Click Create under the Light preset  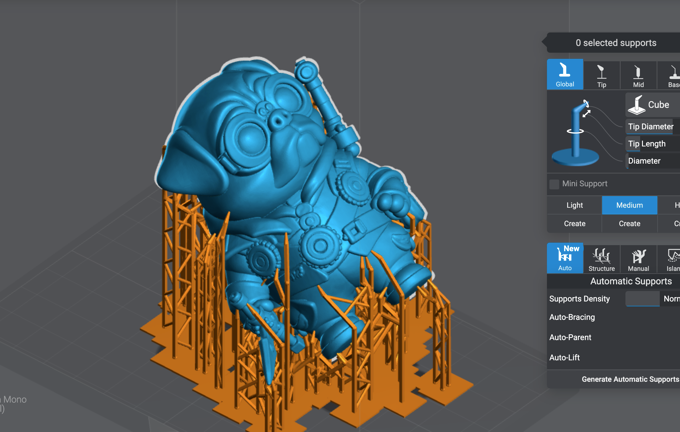574,224
